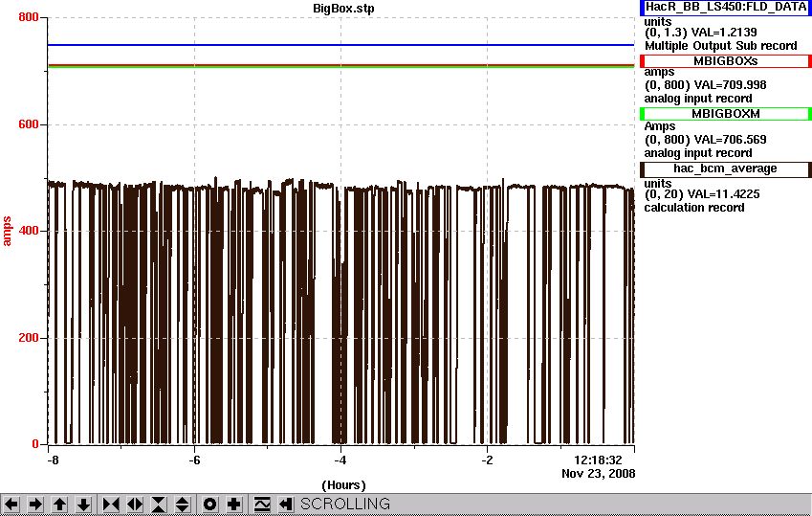812x516 pixels.
Task: Click the calculation record description
Action: [x=694, y=208]
